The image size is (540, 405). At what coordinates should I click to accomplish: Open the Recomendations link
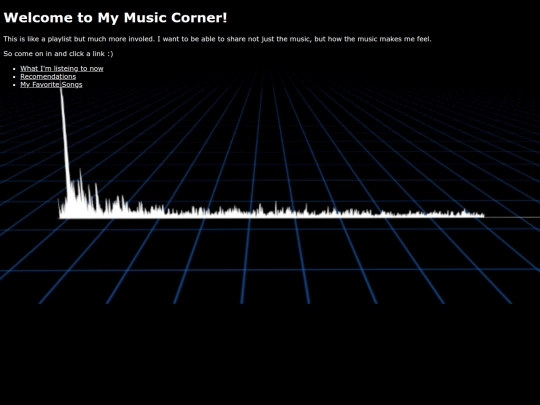point(48,76)
